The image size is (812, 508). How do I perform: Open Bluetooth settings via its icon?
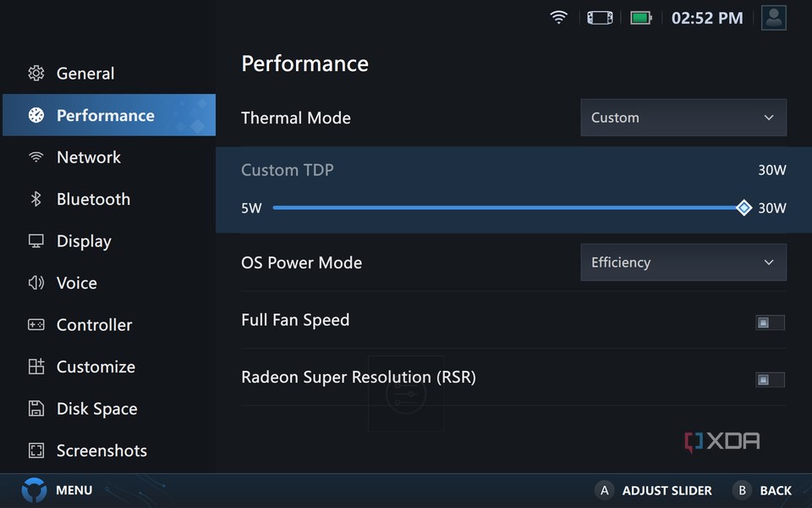pos(37,199)
